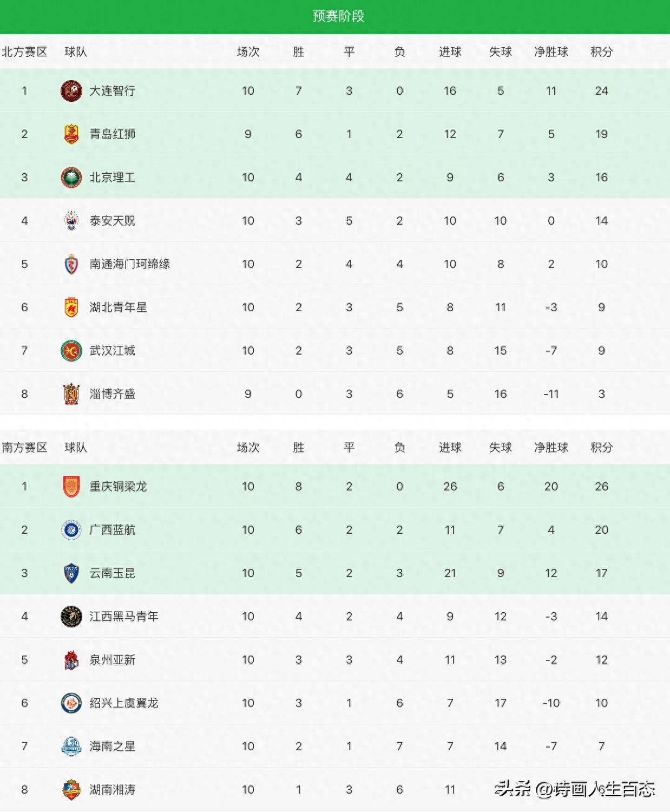Click the 泉州亚新 team crest

(71, 660)
